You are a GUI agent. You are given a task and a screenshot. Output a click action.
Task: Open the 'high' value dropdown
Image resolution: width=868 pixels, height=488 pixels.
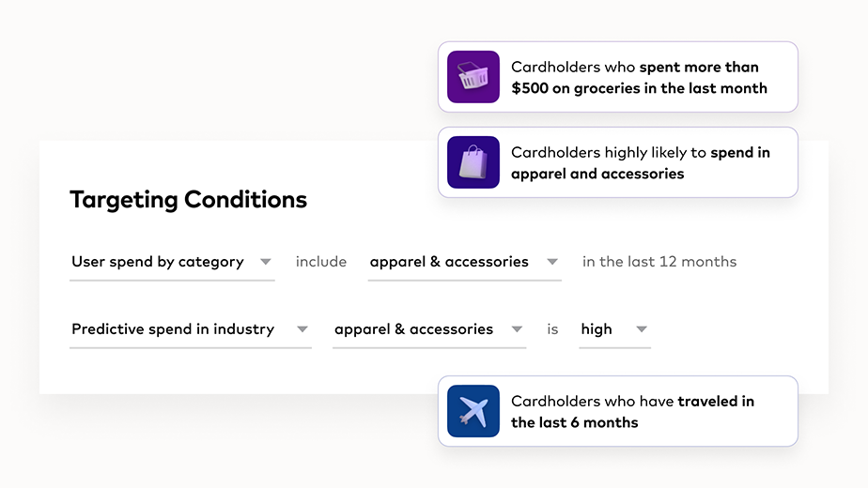tap(614, 330)
